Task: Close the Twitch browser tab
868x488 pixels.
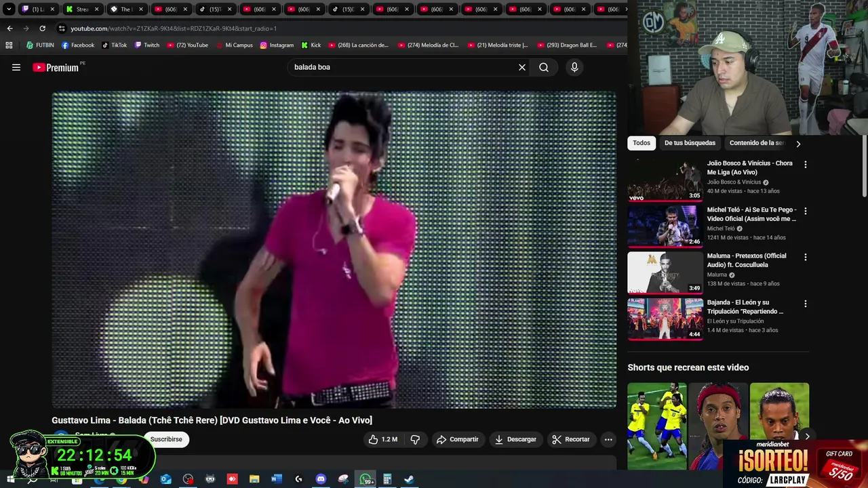Action: click(x=52, y=9)
